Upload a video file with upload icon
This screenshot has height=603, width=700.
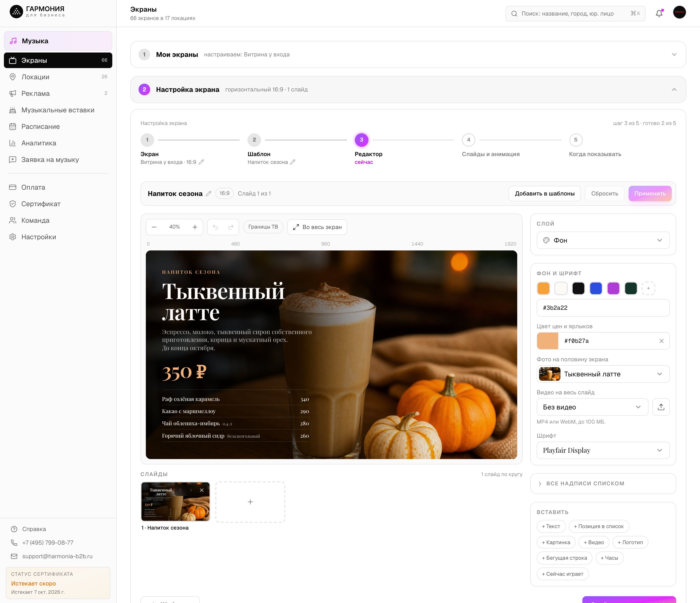coord(661,407)
